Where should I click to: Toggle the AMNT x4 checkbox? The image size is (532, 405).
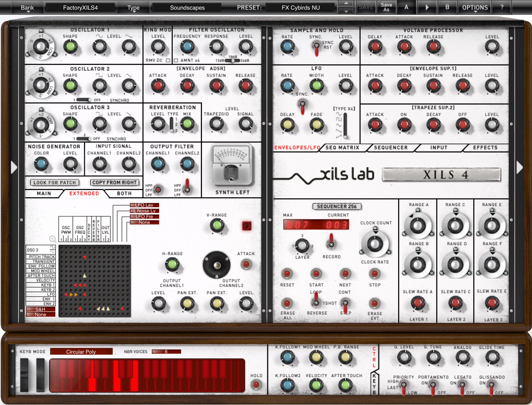point(176,60)
